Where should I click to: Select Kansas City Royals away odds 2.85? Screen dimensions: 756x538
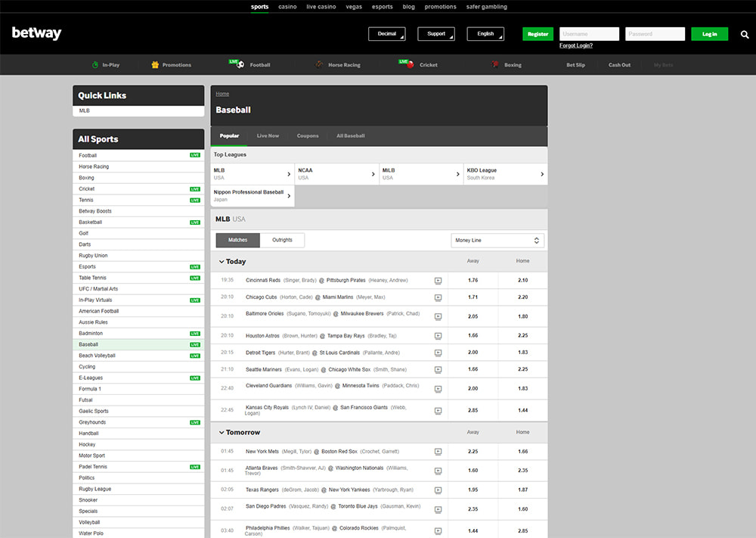pos(473,410)
